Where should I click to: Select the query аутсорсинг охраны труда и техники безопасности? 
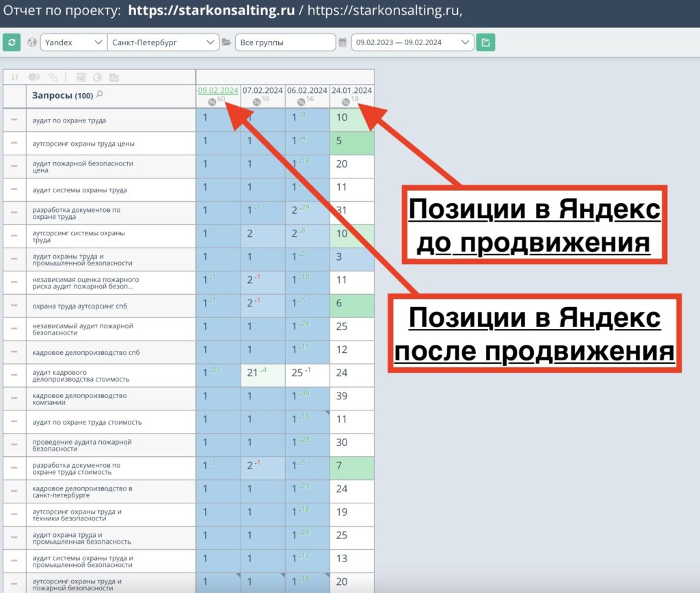77,515
